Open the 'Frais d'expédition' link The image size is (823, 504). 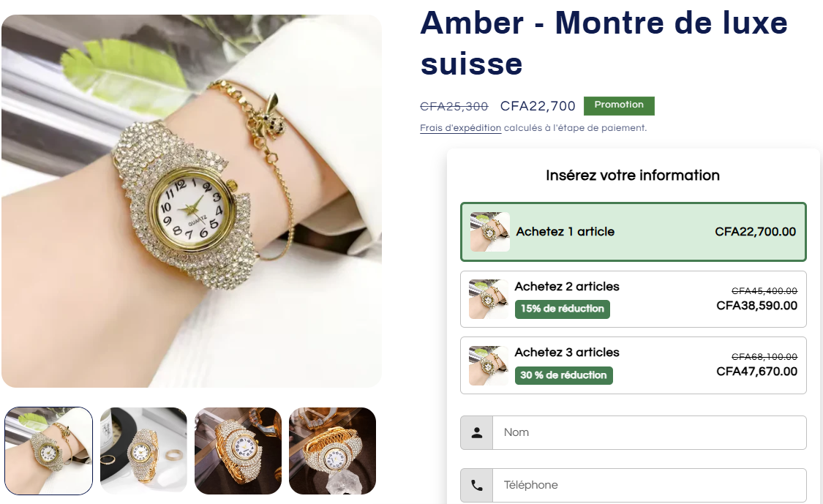tap(460, 128)
